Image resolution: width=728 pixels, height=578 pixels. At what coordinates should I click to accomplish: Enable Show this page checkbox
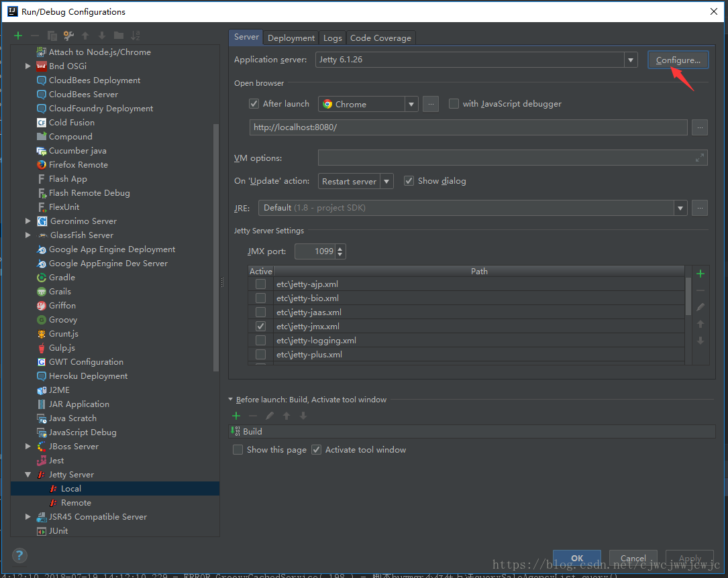click(238, 449)
